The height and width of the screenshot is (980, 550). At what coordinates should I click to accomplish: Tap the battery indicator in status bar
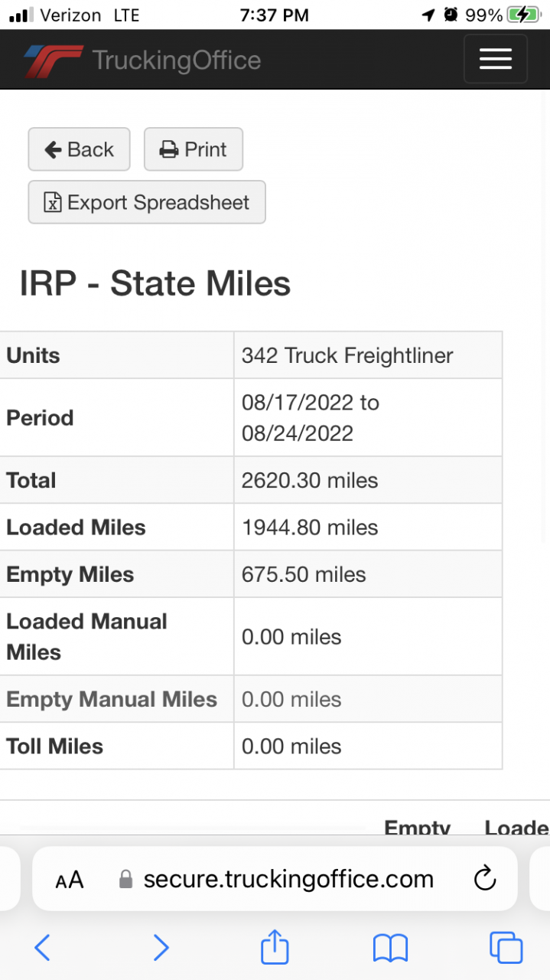(x=524, y=15)
